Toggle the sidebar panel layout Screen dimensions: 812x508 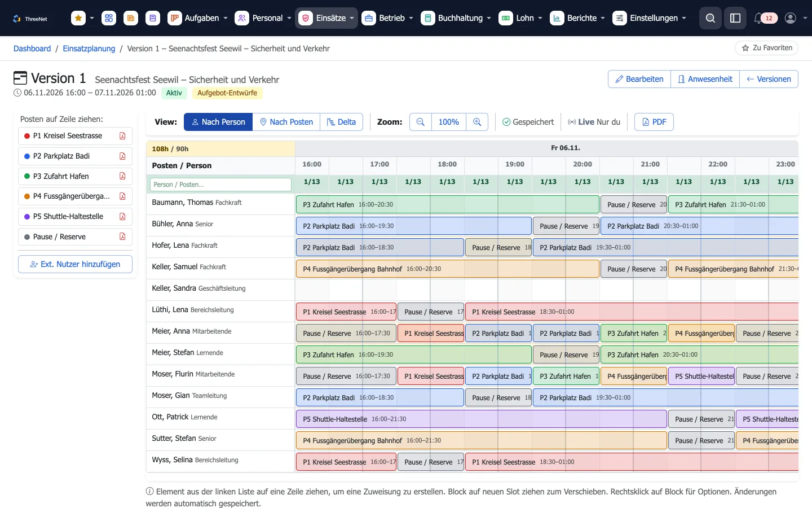coord(735,18)
